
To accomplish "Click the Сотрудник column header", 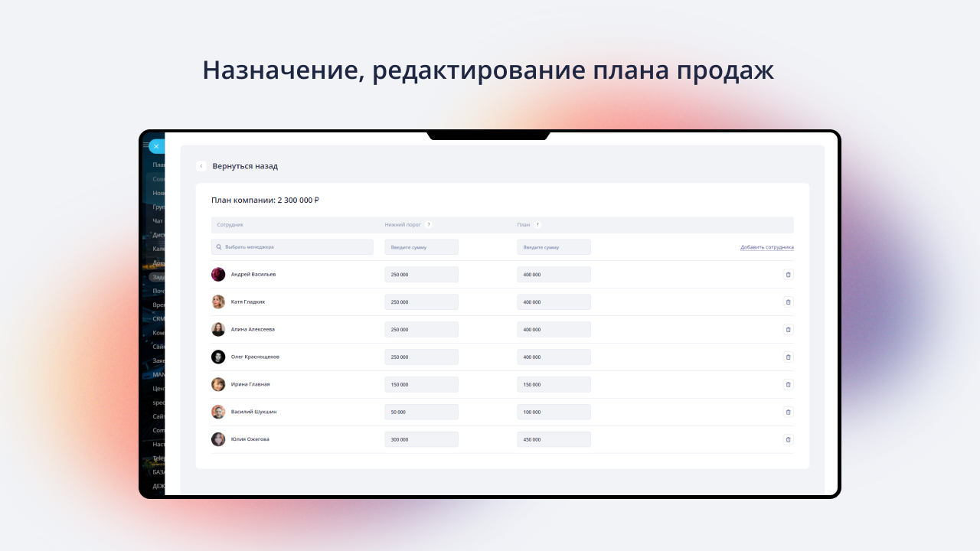I will coord(230,225).
